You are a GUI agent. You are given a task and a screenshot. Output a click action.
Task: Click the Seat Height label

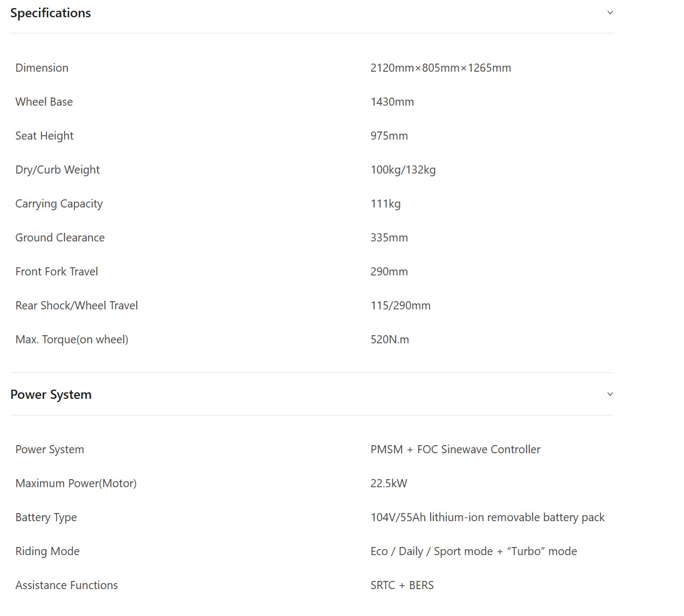tap(44, 136)
